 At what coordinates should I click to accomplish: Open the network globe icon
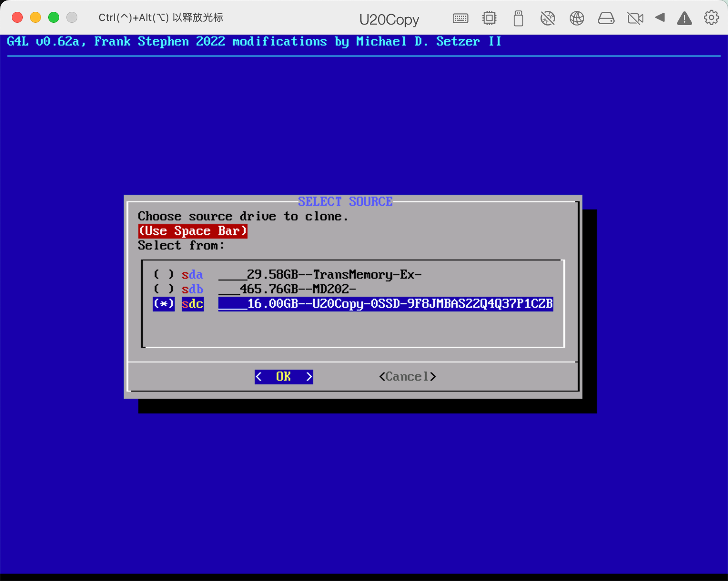tap(576, 18)
